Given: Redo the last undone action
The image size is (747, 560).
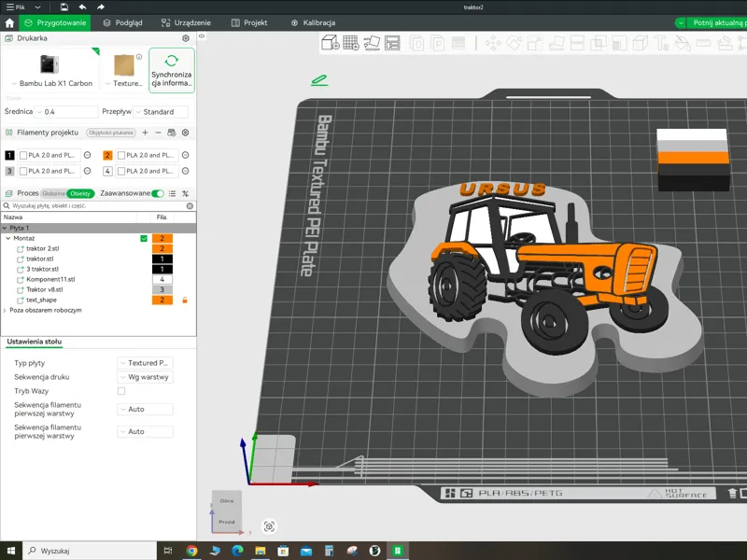Looking at the screenshot, I should tap(101, 7).
